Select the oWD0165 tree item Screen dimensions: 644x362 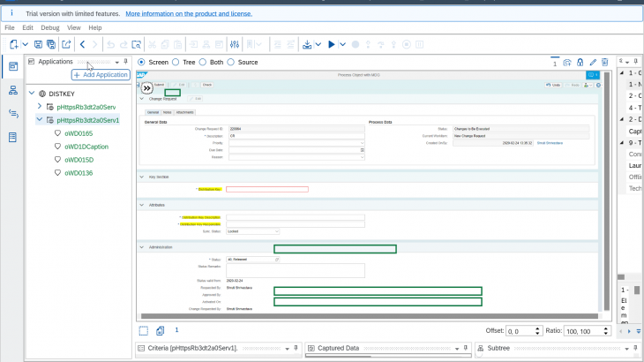79,133
